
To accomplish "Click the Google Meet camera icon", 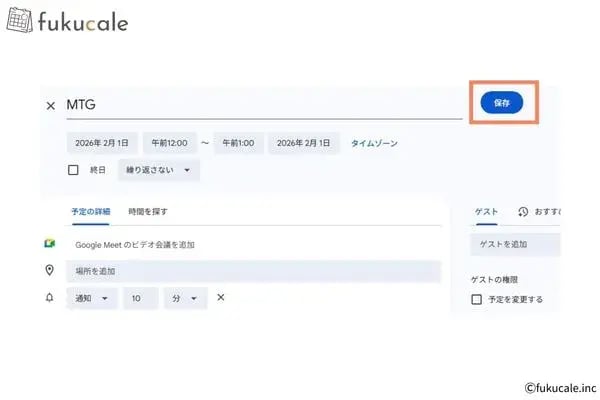I will point(48,244).
